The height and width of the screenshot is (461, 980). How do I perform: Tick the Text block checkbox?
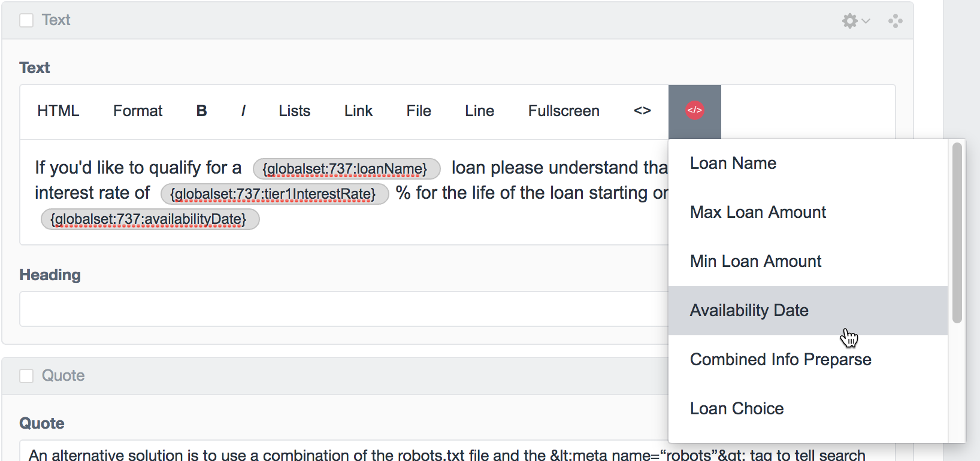26,20
